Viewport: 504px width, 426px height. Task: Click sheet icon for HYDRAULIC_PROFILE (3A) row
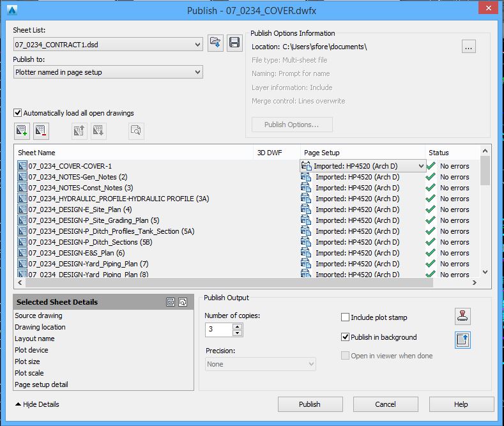(22, 199)
